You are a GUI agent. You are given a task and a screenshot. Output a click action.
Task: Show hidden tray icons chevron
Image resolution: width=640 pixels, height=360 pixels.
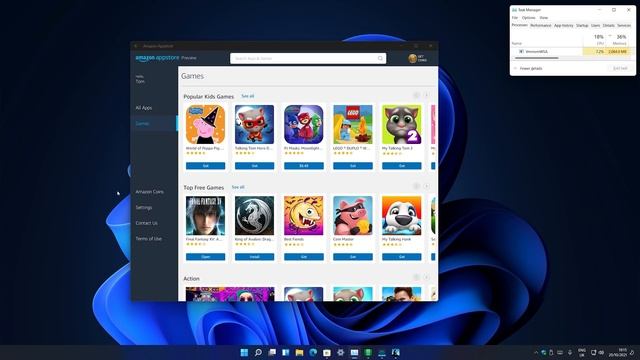coord(536,352)
